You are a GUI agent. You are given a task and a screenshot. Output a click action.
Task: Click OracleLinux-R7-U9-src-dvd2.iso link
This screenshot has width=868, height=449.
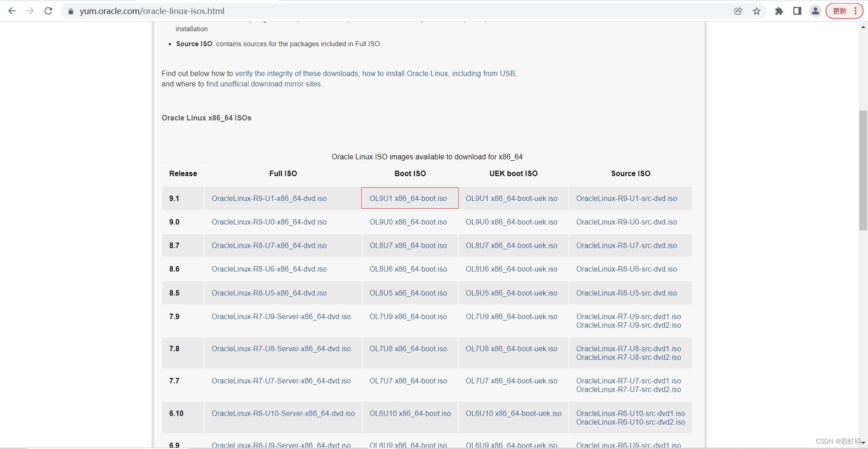(628, 325)
